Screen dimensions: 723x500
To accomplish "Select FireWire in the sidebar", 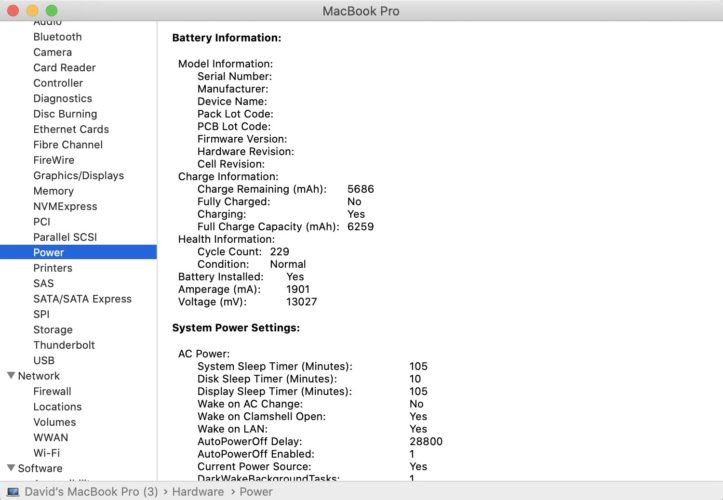I will point(53,160).
